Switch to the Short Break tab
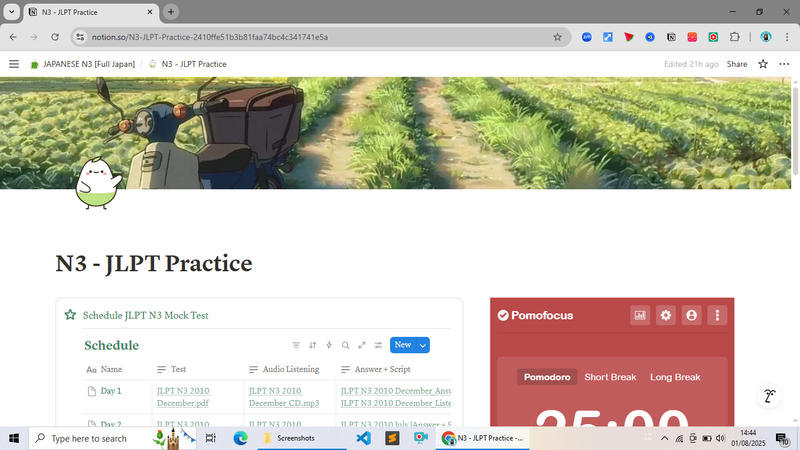 [610, 377]
